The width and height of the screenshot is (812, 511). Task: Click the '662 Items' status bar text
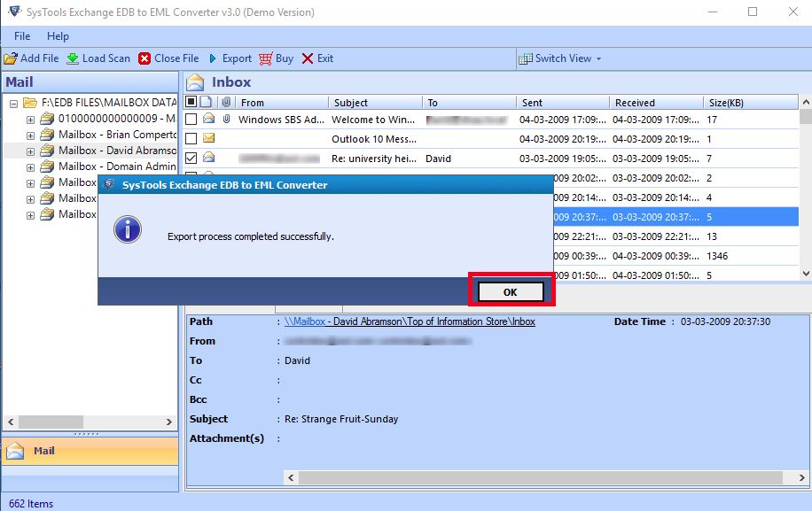31,504
